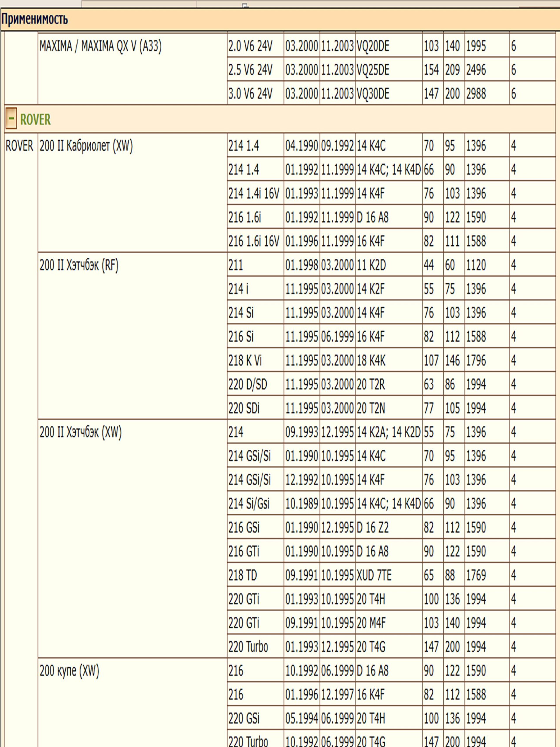Click the D 16 Z2 engine code cell
Viewport: 560px width, 747px height.
372,528
